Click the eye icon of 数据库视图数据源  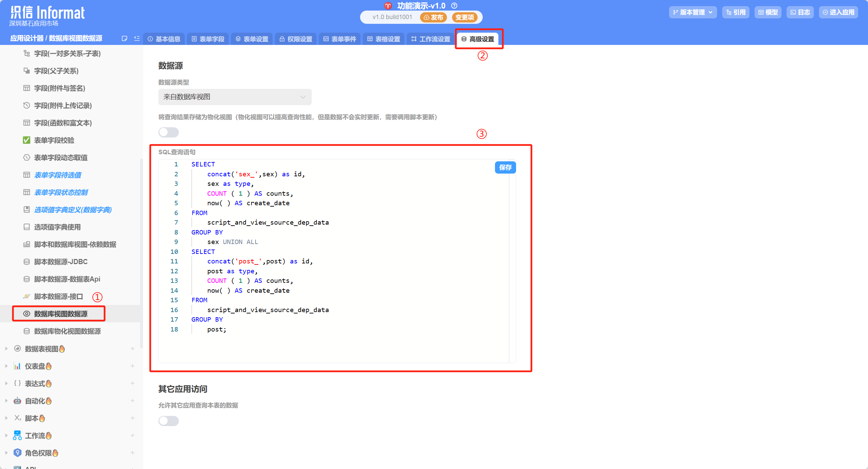27,314
